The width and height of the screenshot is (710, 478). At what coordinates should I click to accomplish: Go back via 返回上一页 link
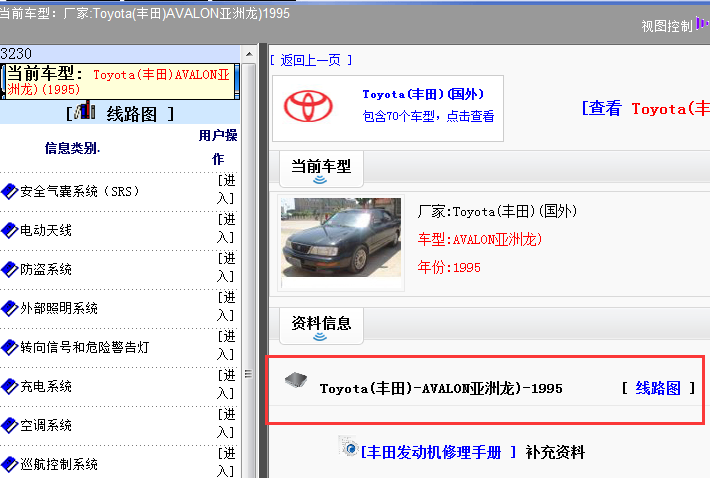click(x=311, y=60)
